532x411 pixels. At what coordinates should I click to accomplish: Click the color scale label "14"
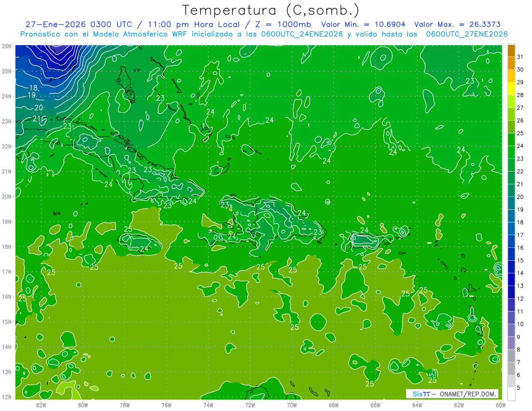(520, 273)
